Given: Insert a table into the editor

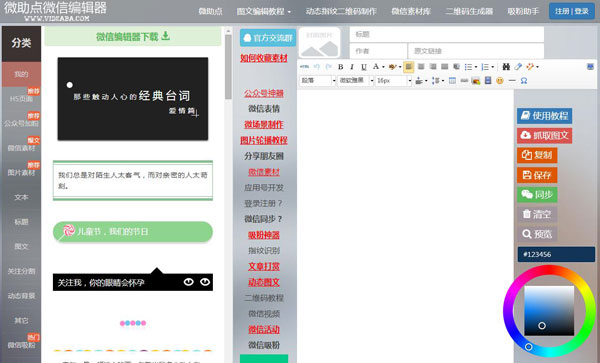Looking at the screenshot, I should point(452,81).
